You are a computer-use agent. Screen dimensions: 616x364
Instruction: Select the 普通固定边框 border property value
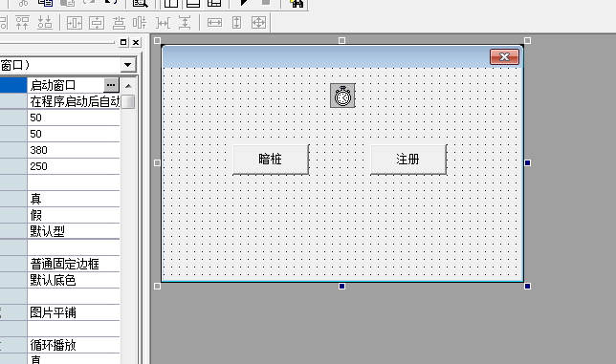tap(74, 264)
